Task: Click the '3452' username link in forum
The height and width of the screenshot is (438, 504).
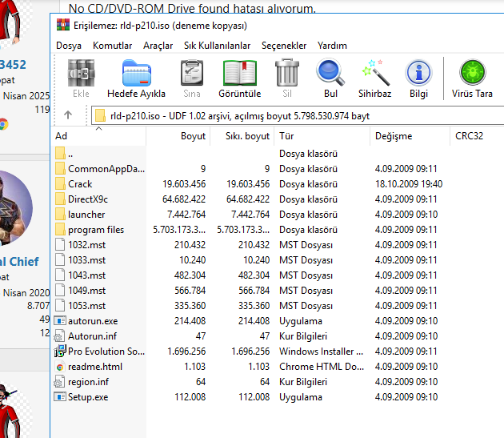Action: point(13,65)
